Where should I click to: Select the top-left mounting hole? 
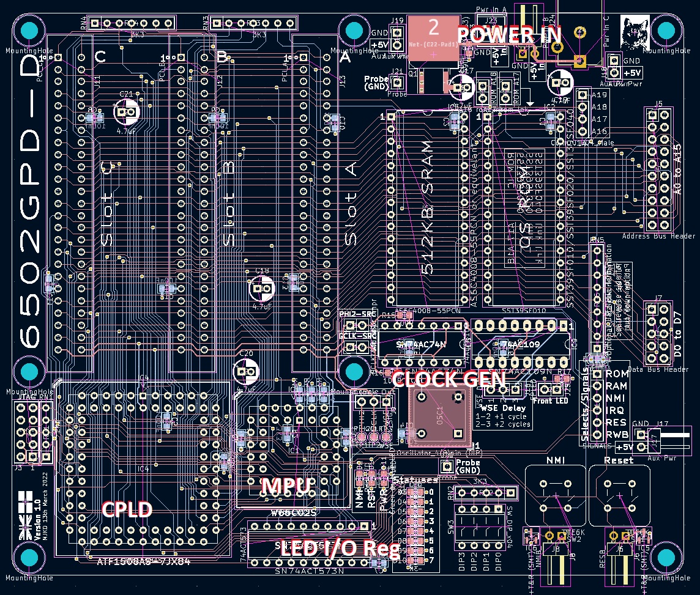click(29, 31)
